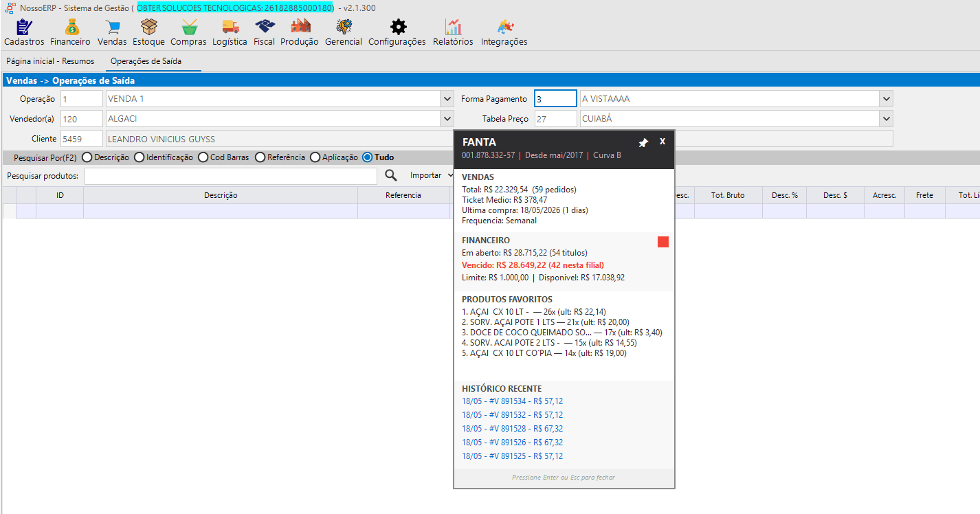This screenshot has width=980, height=514.
Task: Open the Cadastros module icon
Action: (24, 27)
